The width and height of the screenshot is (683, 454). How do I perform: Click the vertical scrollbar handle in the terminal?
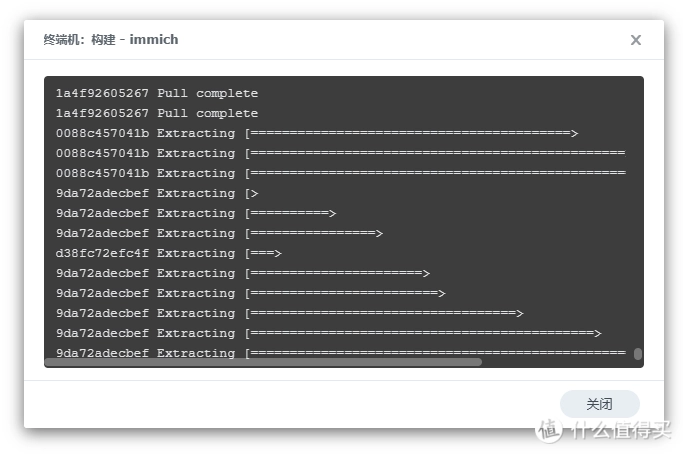tap(638, 354)
